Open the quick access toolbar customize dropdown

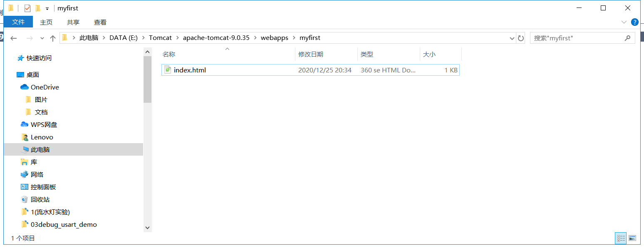point(47,8)
